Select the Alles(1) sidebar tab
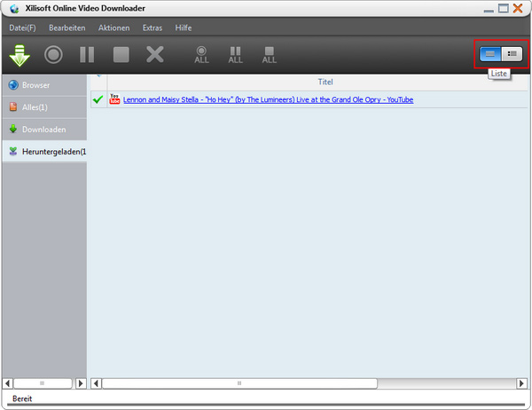The width and height of the screenshot is (532, 410). [x=44, y=107]
